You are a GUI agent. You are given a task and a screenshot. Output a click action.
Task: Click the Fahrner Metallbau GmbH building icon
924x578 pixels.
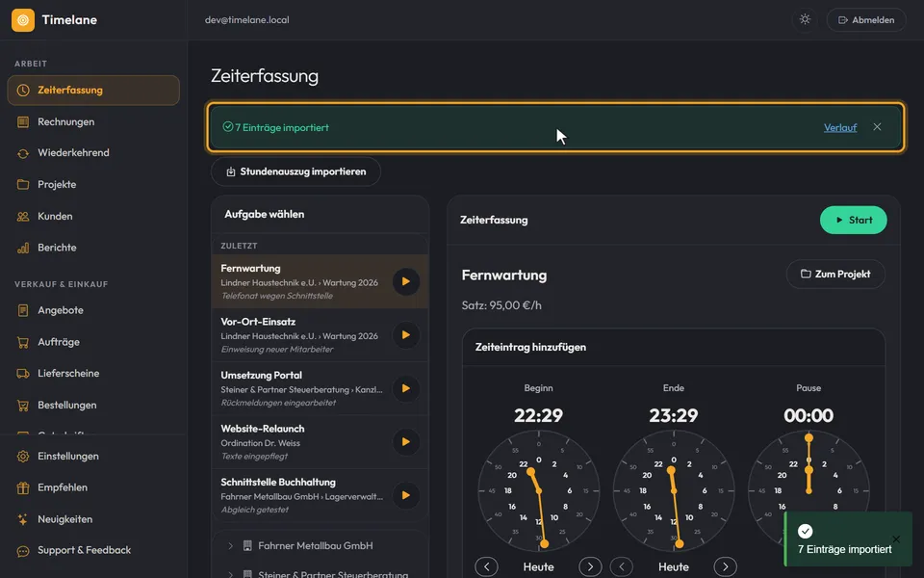[247, 546]
